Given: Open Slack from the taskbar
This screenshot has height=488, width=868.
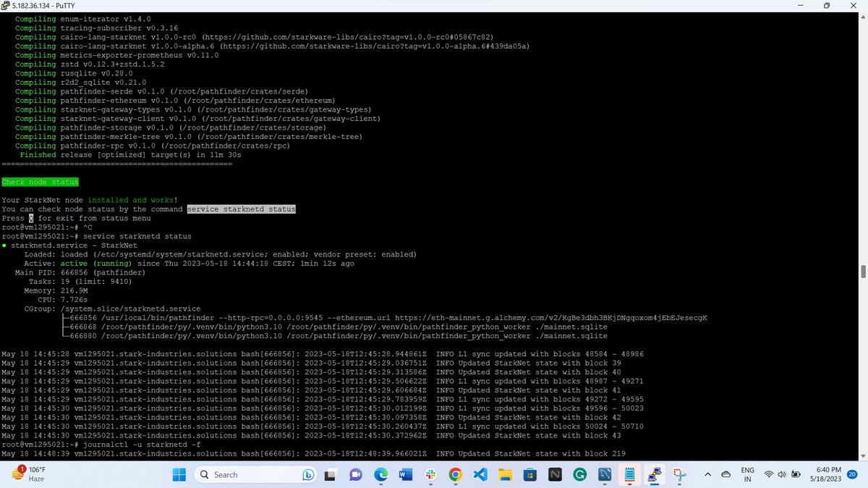Looking at the screenshot, I should coord(430,474).
